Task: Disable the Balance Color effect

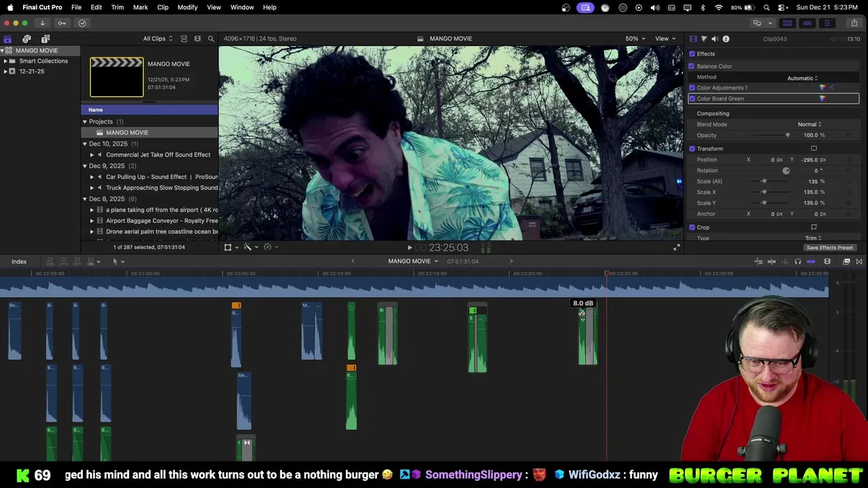Action: [x=692, y=66]
